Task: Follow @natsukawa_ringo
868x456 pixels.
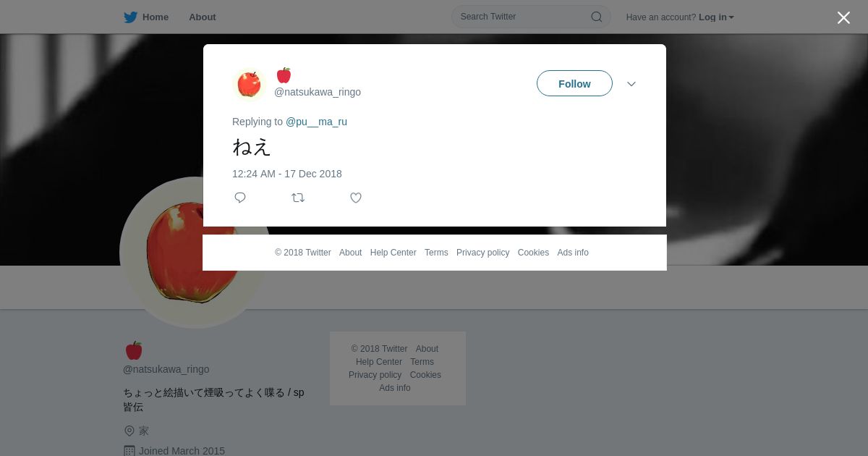Action: (x=574, y=83)
